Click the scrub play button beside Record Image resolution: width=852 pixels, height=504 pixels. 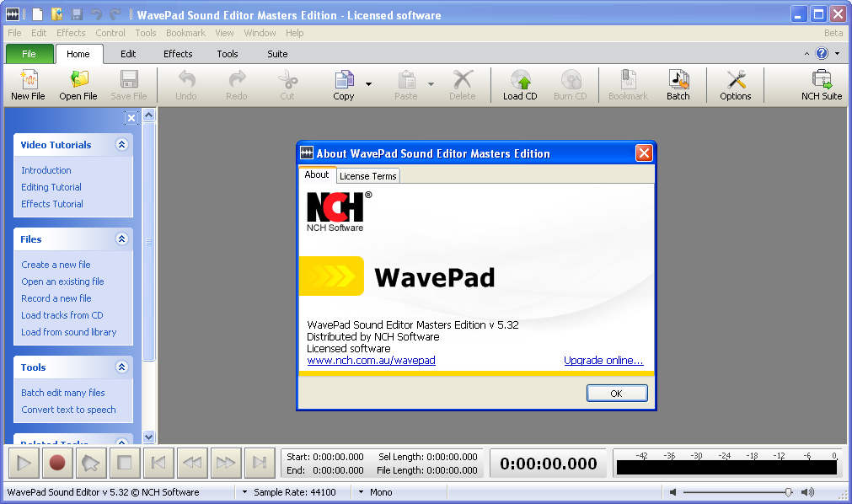[x=91, y=463]
